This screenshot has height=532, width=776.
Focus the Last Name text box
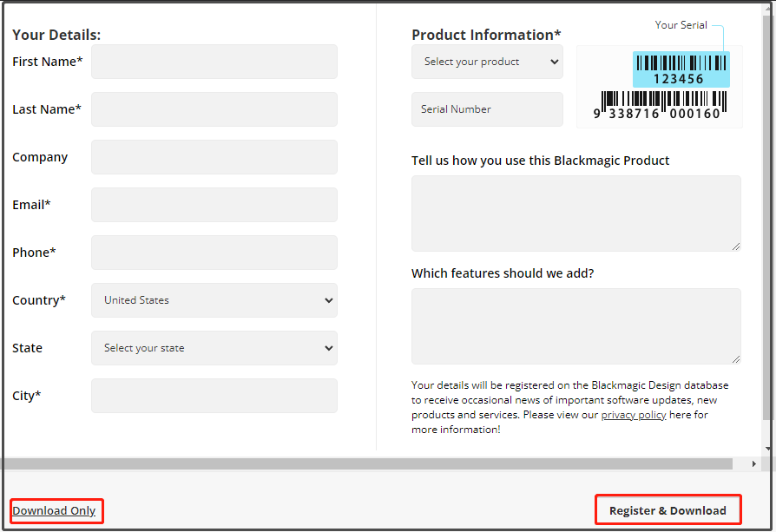[x=214, y=109]
